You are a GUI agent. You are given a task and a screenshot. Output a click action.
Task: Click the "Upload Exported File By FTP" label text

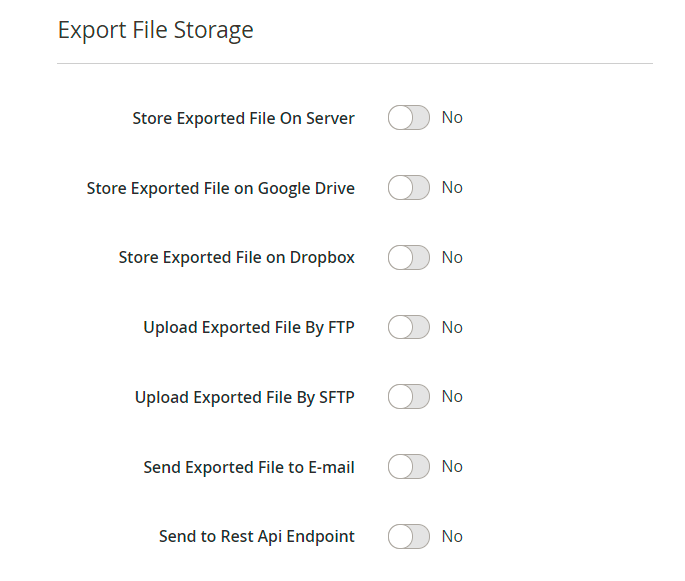(x=248, y=327)
